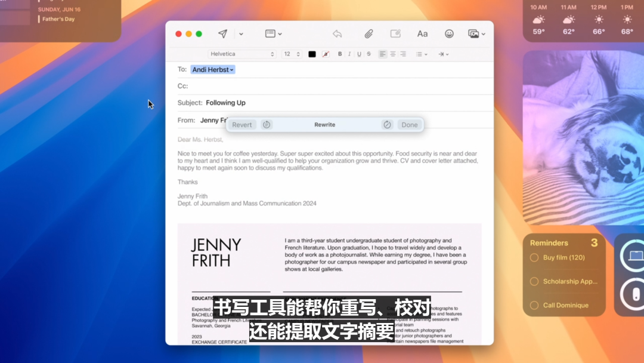The width and height of the screenshot is (644, 363).
Task: Close the Mail compose window
Action: pyautogui.click(x=178, y=33)
